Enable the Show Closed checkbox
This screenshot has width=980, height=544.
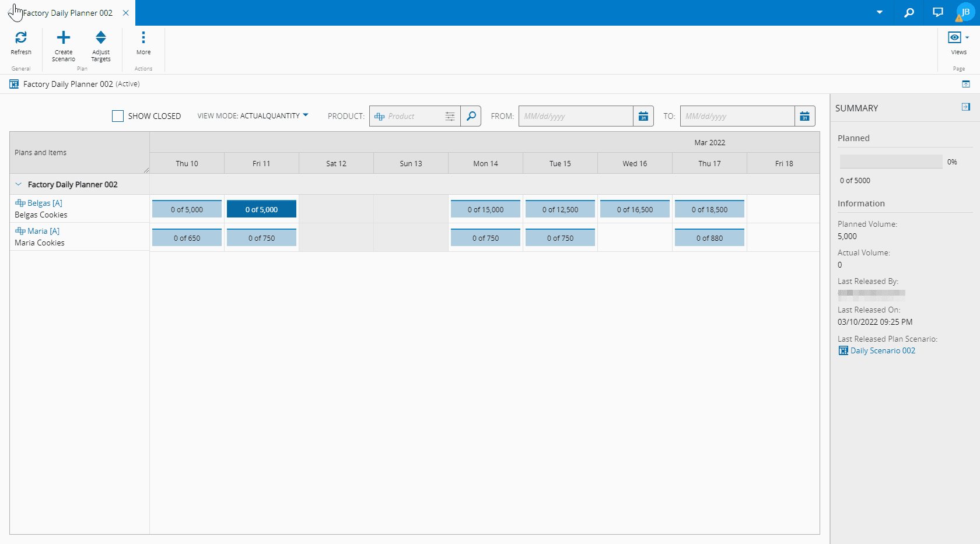click(118, 116)
